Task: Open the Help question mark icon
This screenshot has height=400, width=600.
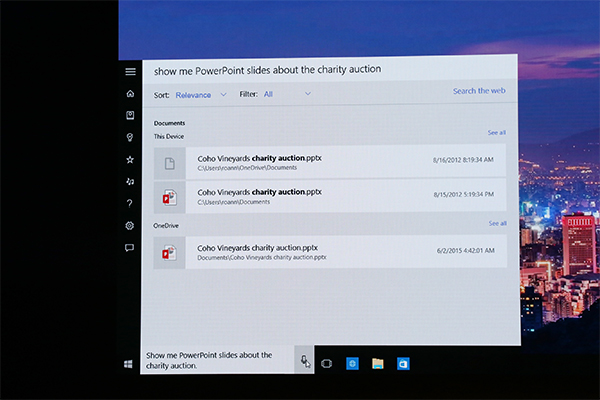Action: (130, 203)
